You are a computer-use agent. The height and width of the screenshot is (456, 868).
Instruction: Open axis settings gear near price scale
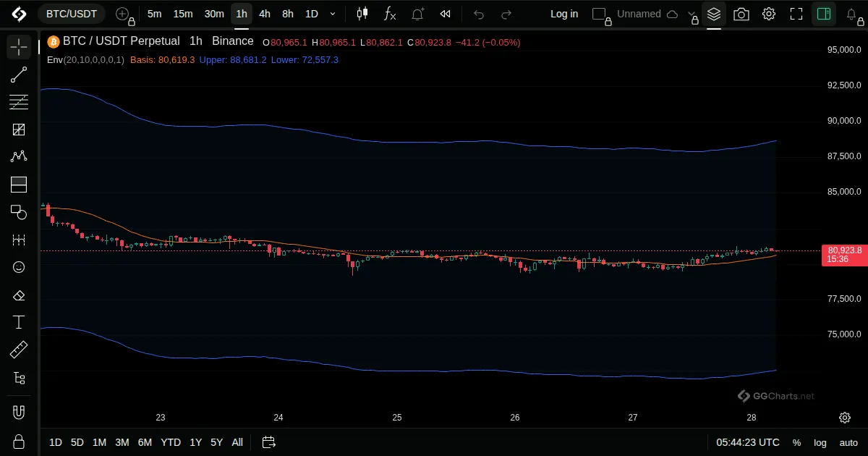845,418
